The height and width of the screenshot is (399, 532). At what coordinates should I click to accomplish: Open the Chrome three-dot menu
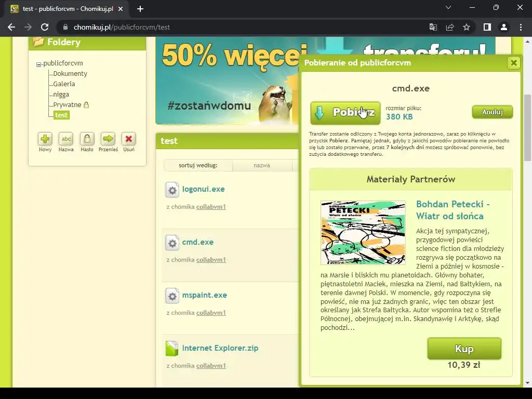coord(521,27)
